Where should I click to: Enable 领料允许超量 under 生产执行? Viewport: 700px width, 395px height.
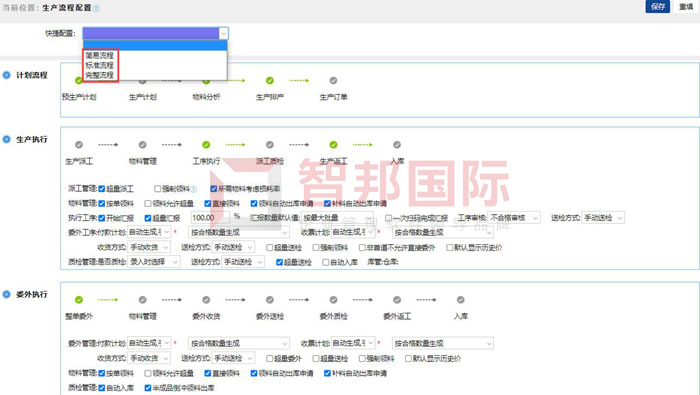(x=148, y=204)
